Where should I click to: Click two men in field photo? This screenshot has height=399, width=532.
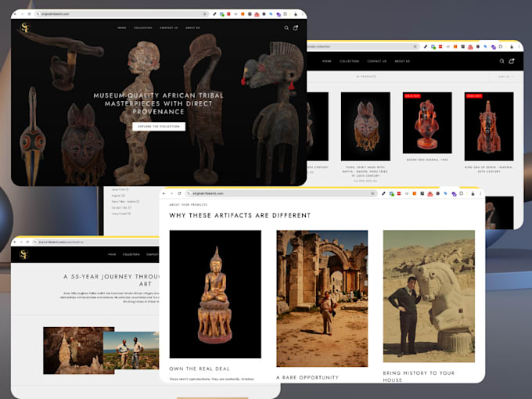pos(131,350)
